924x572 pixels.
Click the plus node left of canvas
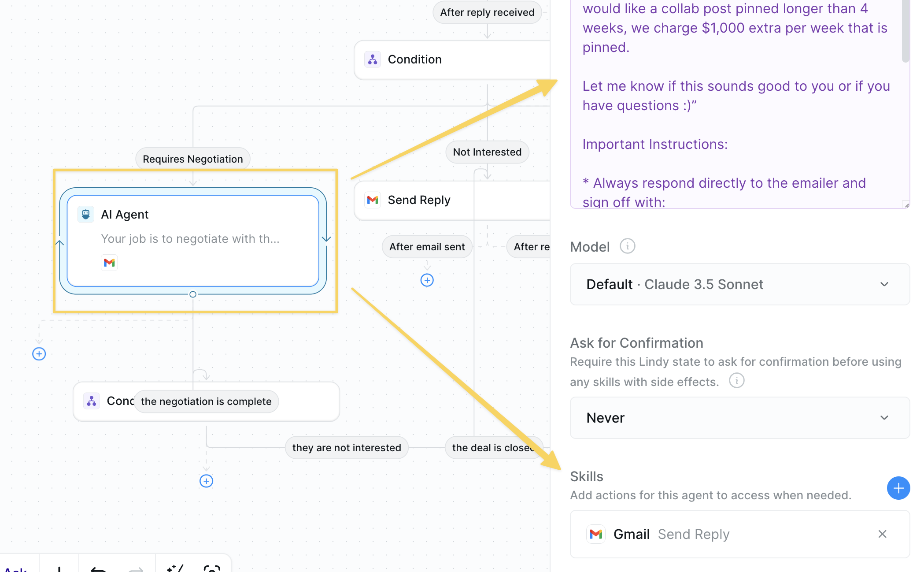pos(39,354)
